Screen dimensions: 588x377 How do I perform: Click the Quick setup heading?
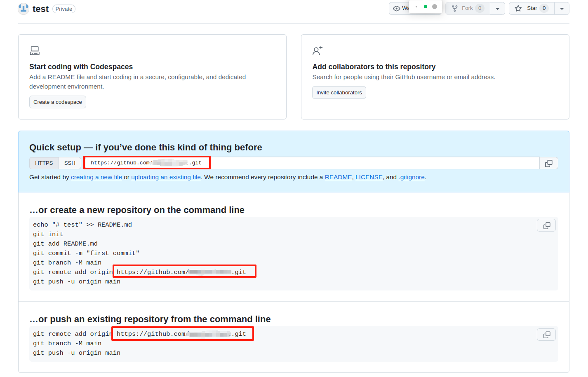click(146, 148)
